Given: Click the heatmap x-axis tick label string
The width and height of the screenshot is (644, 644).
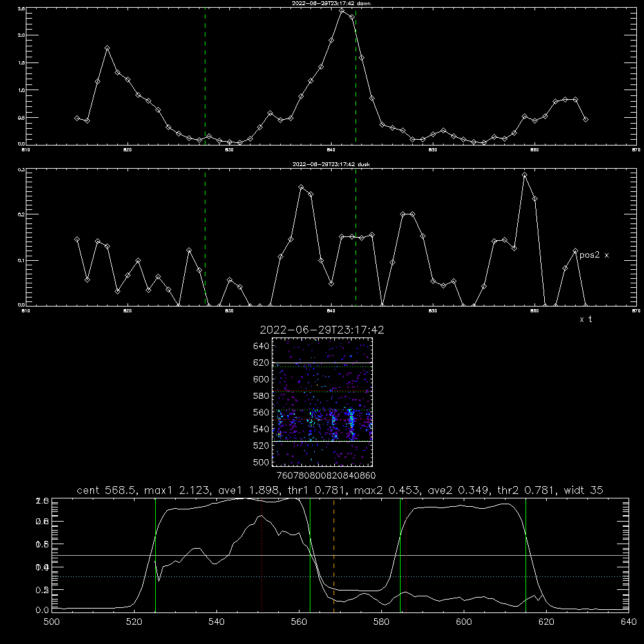Looking at the screenshot, I should 326,475.
